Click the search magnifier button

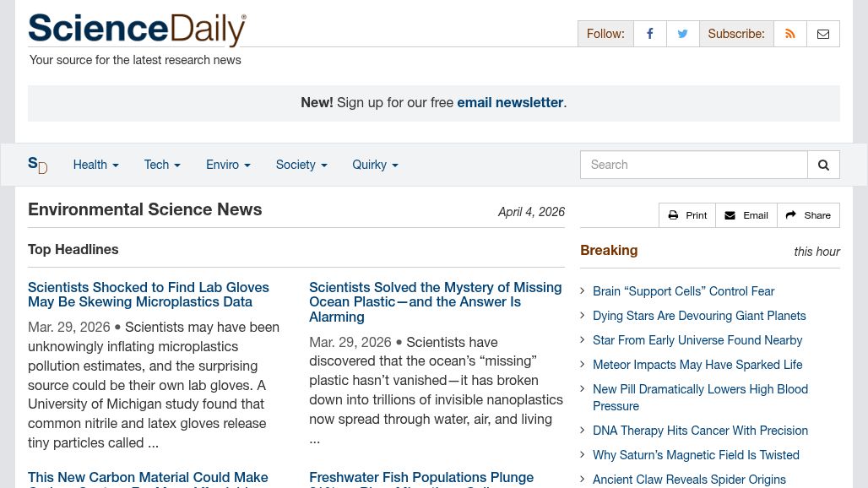(823, 165)
